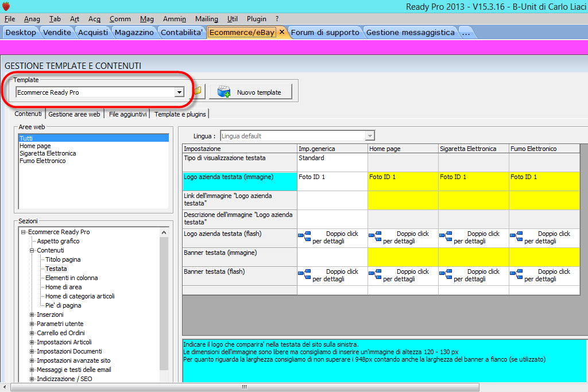Viewport: 588px width, 392px height.
Task: Click the horizontal scrollbar left arrow
Action: [x=5, y=387]
